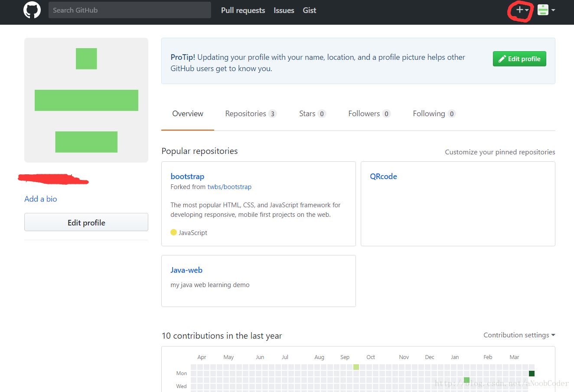Screen dimensions: 574x392
Task: Open the Followers tab
Action: click(369, 114)
